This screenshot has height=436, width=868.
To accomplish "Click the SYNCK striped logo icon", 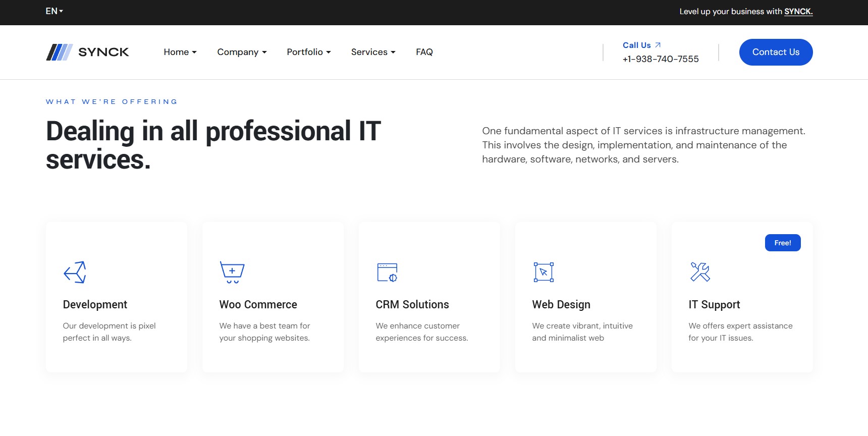I will point(60,52).
